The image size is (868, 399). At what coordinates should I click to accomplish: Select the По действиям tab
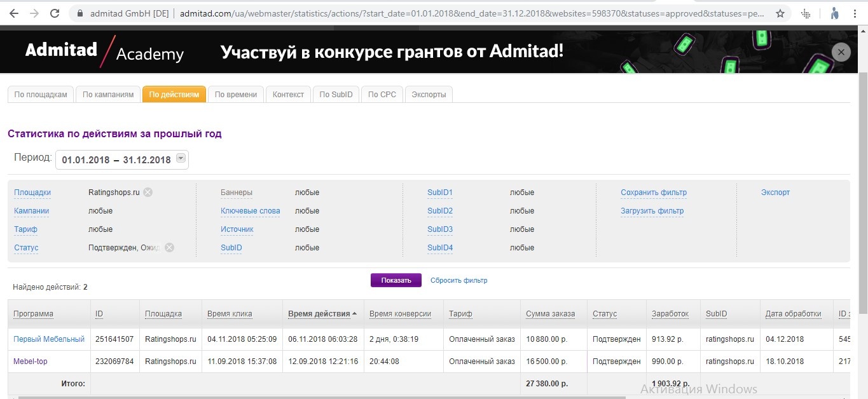coord(174,94)
